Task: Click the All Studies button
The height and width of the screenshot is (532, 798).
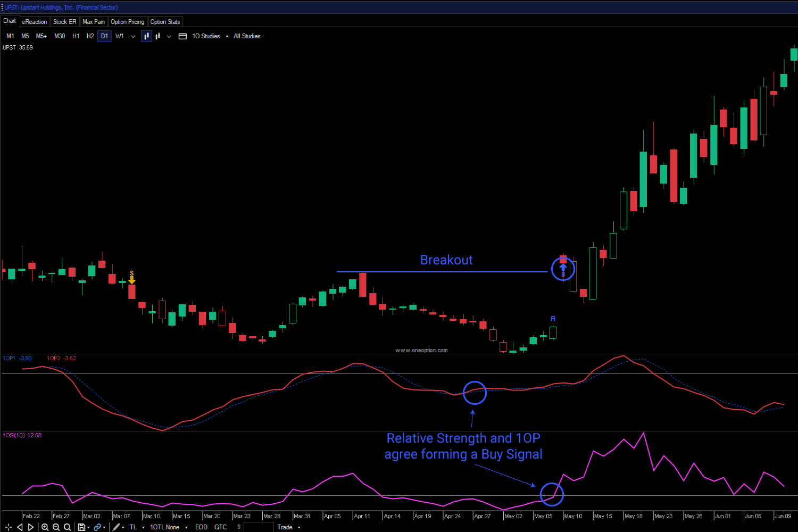Action: pyautogui.click(x=247, y=36)
